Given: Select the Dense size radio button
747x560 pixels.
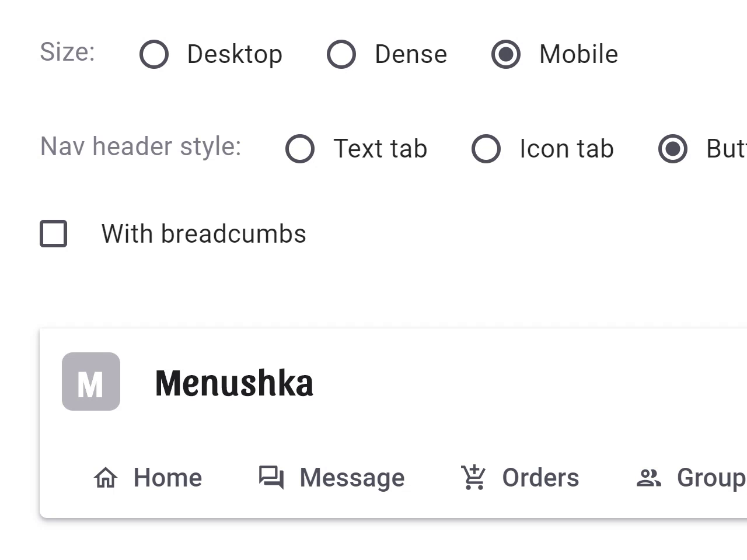Looking at the screenshot, I should pos(341,54).
